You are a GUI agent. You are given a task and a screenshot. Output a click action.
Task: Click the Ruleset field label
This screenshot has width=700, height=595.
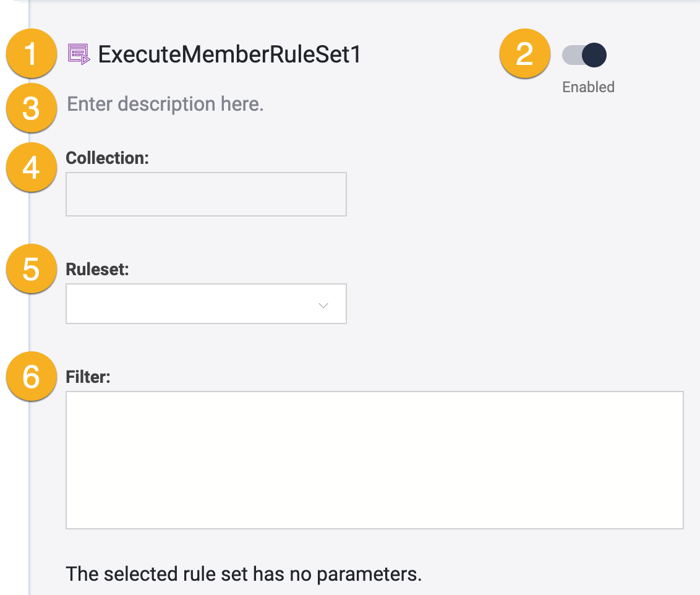pos(97,269)
